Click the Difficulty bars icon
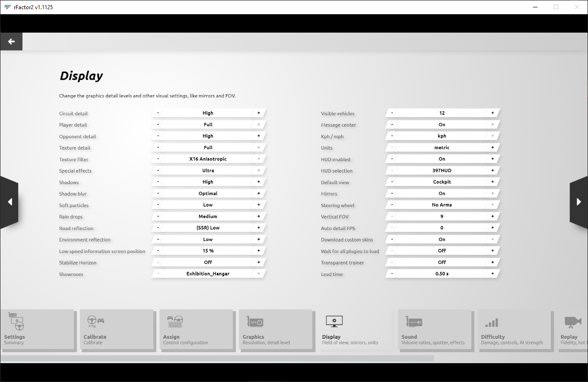This screenshot has width=588, height=382. pyautogui.click(x=491, y=323)
